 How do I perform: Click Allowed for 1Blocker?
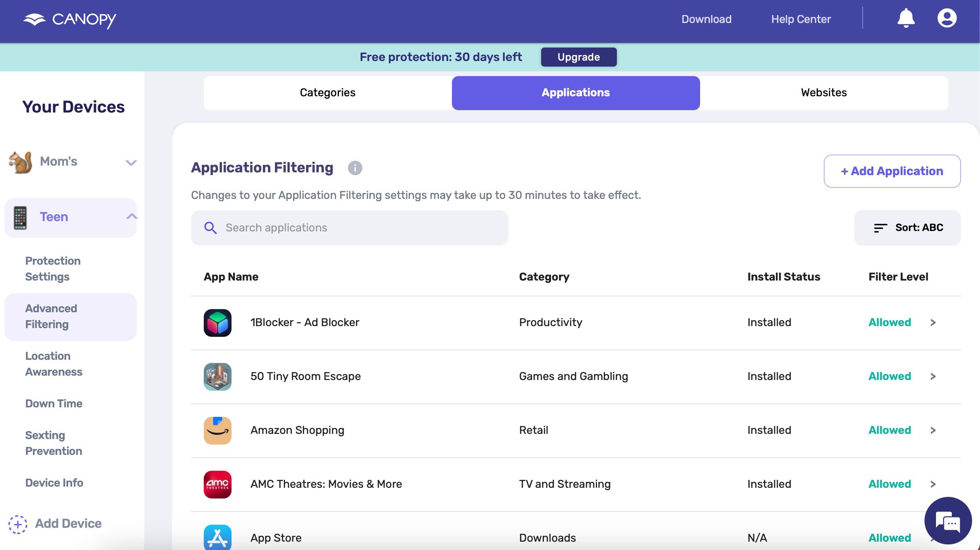[x=890, y=323]
